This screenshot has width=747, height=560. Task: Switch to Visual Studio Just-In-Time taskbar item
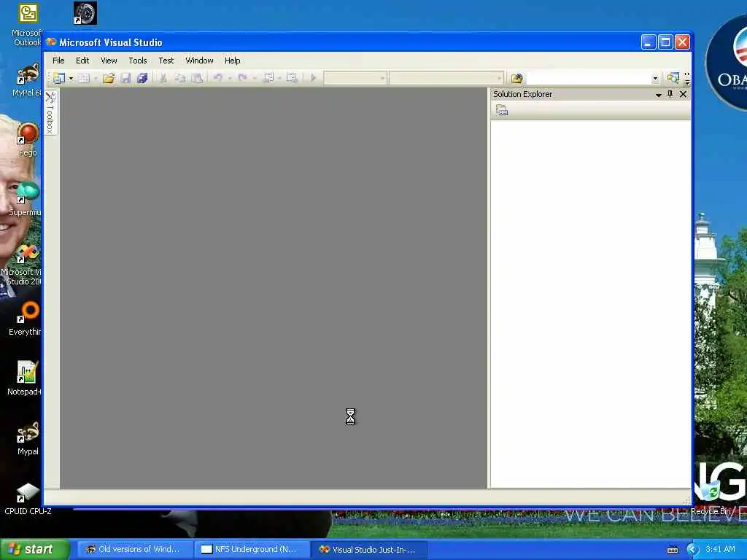[368, 550]
